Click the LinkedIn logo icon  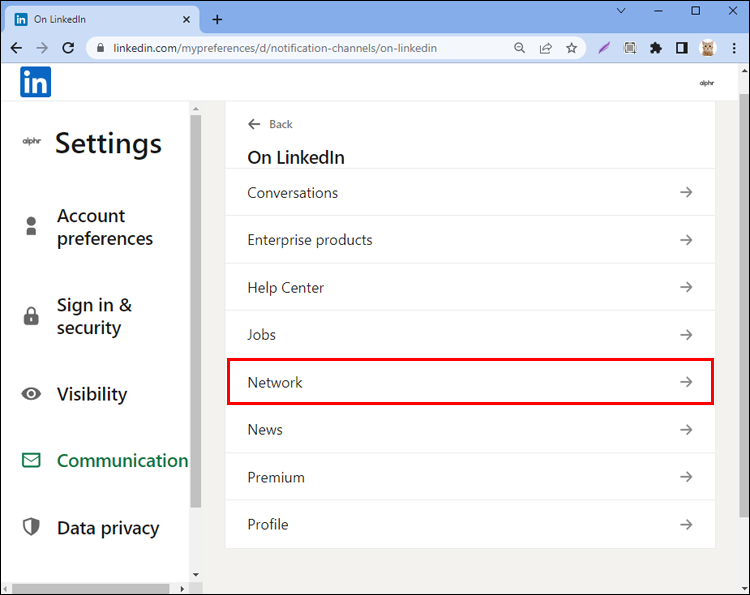coord(35,83)
